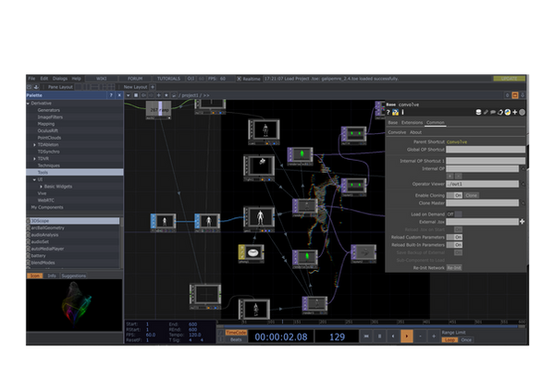Expand Basic Widgets folder
This screenshot has height=392, width=555.
pyautogui.click(x=41, y=187)
